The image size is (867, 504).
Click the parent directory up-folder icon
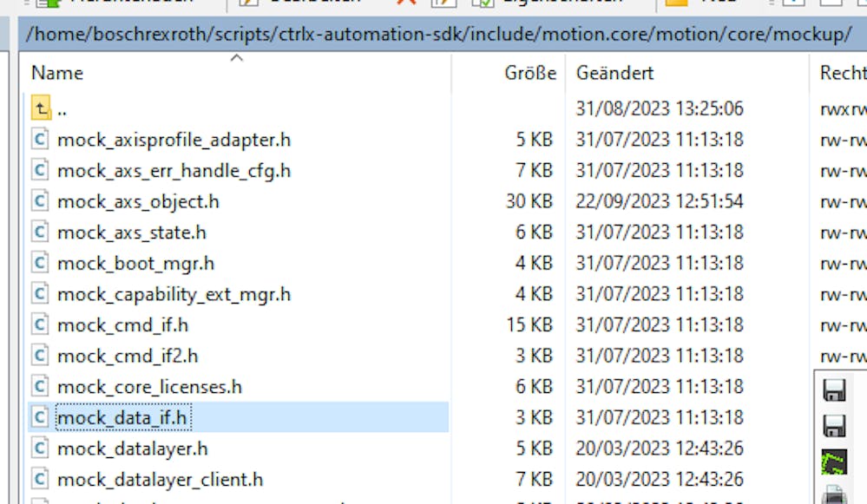(40, 108)
